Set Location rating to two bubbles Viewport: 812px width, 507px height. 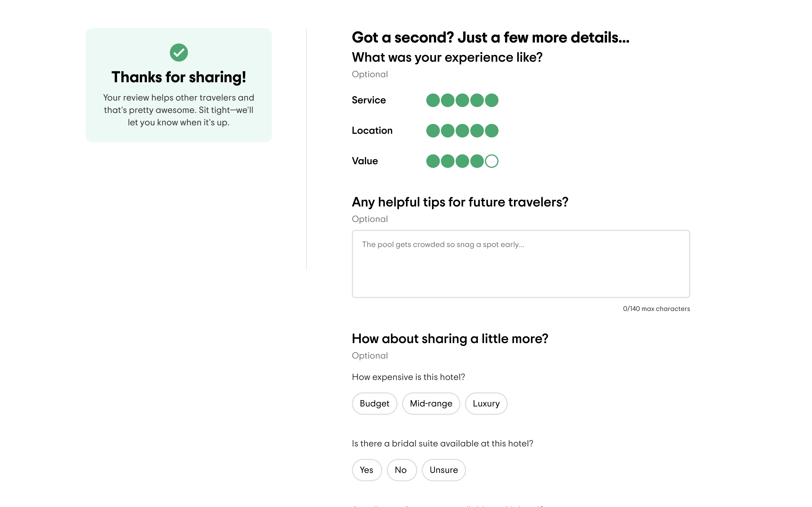[x=448, y=131]
